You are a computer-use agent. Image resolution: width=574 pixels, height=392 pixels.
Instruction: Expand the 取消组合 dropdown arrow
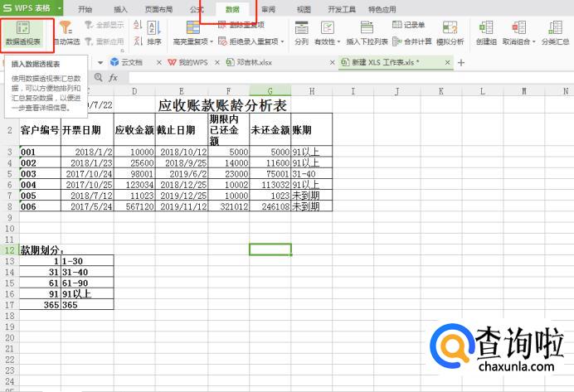pyautogui.click(x=533, y=41)
